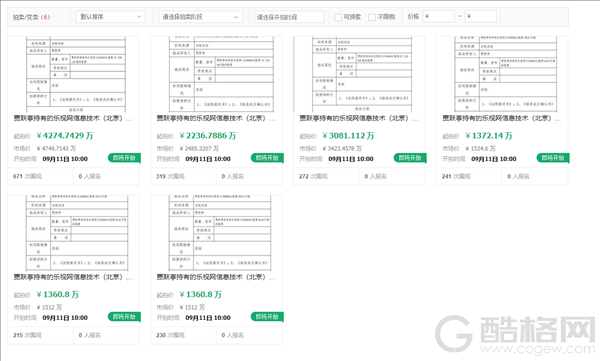
Task: Click 即将开始 badge on the 2236.7886万 item
Action: (267, 158)
